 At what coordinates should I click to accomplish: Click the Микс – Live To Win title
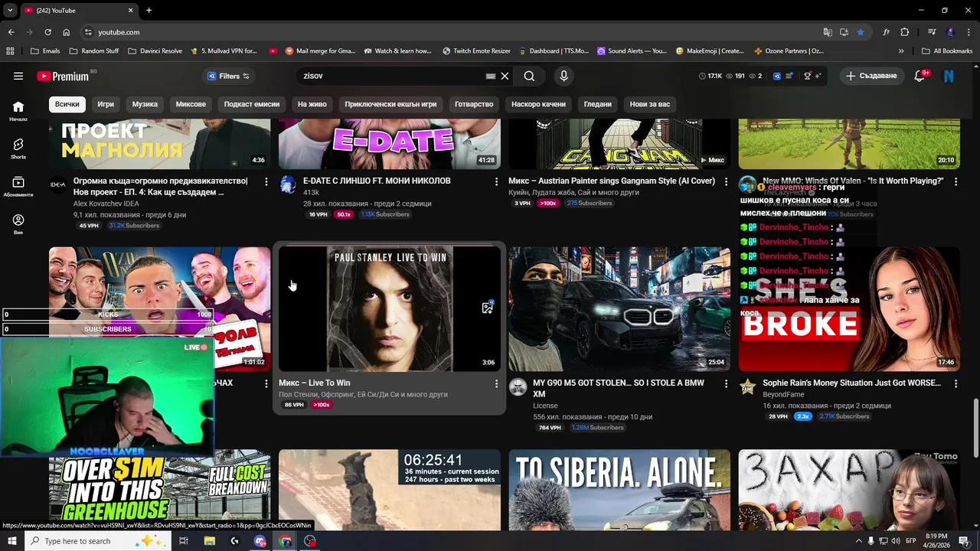pyautogui.click(x=314, y=383)
